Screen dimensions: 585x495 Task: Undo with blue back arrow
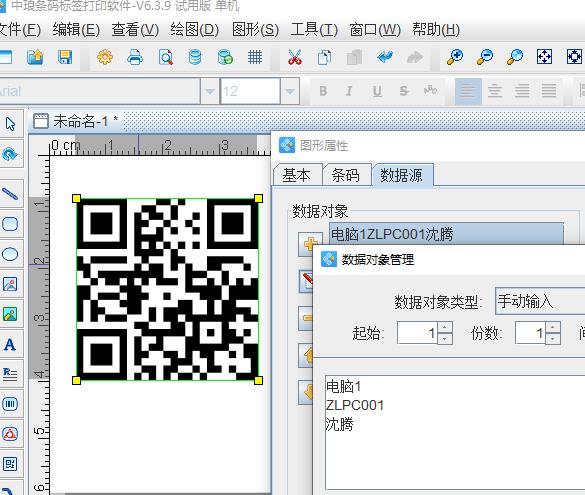pyautogui.click(x=385, y=57)
